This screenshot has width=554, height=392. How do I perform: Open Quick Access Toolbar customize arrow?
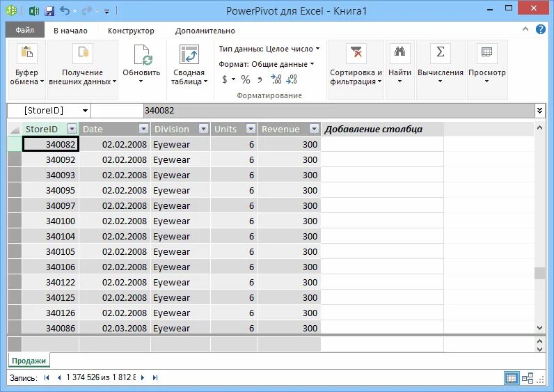point(106,12)
